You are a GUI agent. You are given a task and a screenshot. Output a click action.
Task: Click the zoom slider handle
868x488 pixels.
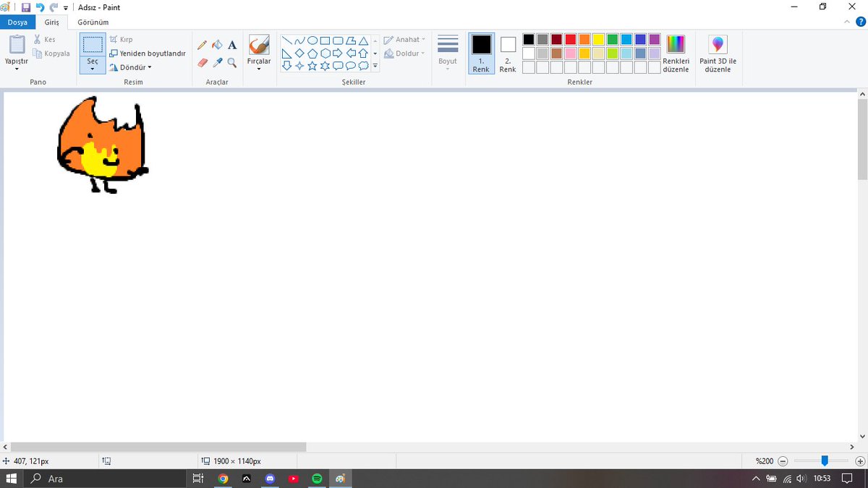(x=824, y=461)
